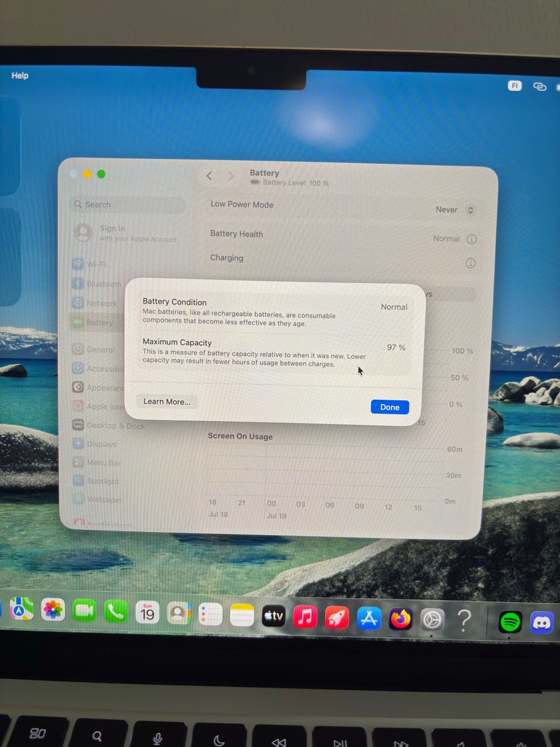Launch the Music app in Dock

pyautogui.click(x=305, y=616)
